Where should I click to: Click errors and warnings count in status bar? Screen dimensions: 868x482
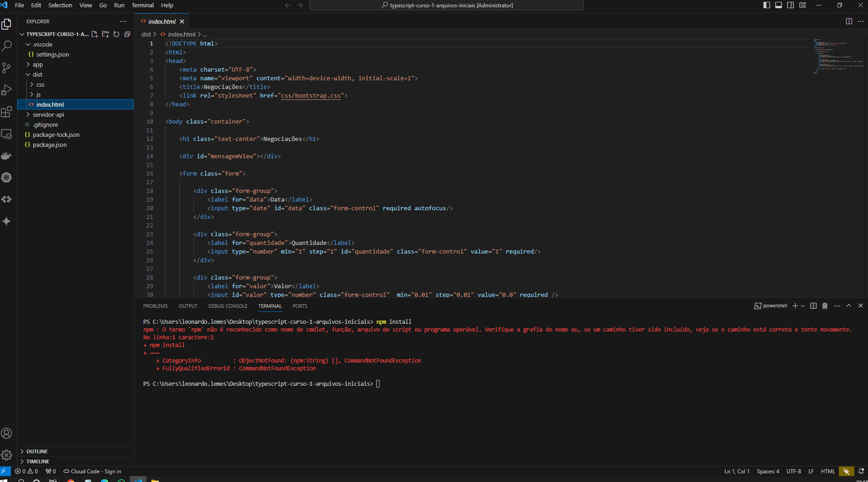(26, 472)
